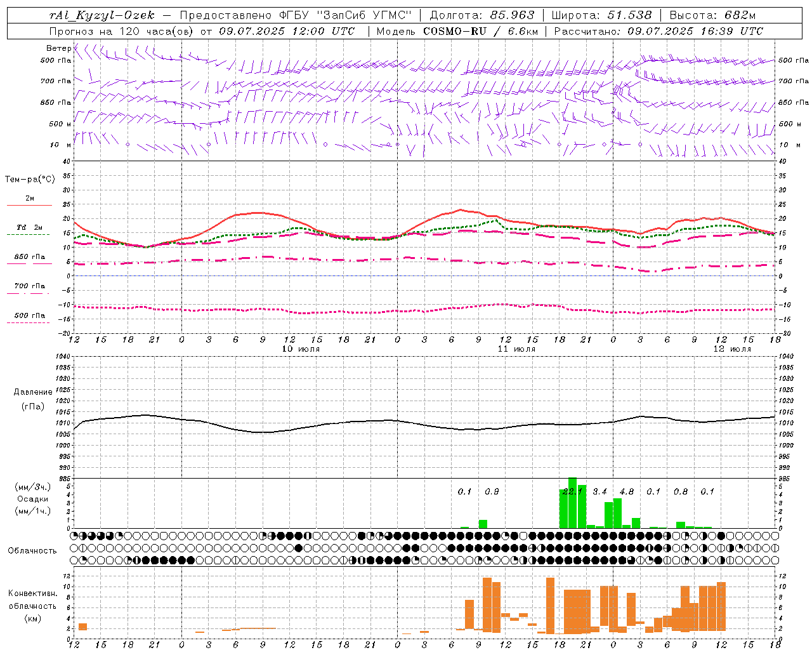The height and width of the screenshot is (650, 812).
Task: Click the dashed line under legend 850 гПа
Action: [x=28, y=264]
